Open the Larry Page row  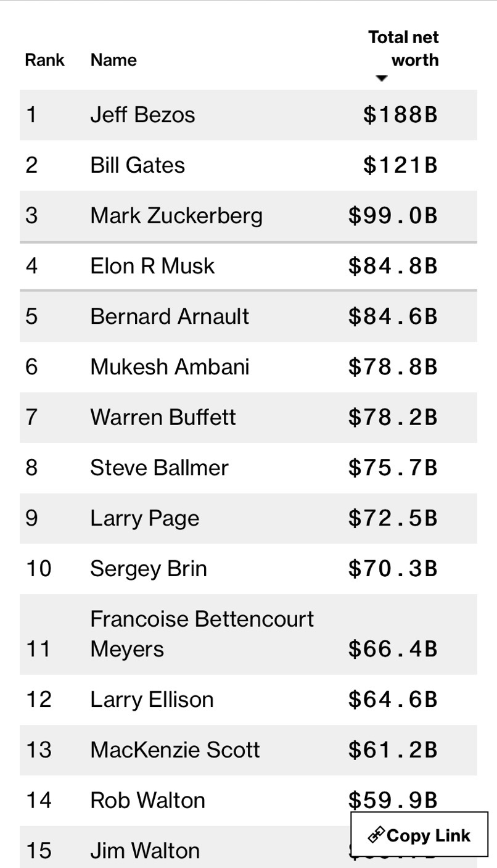(x=144, y=518)
